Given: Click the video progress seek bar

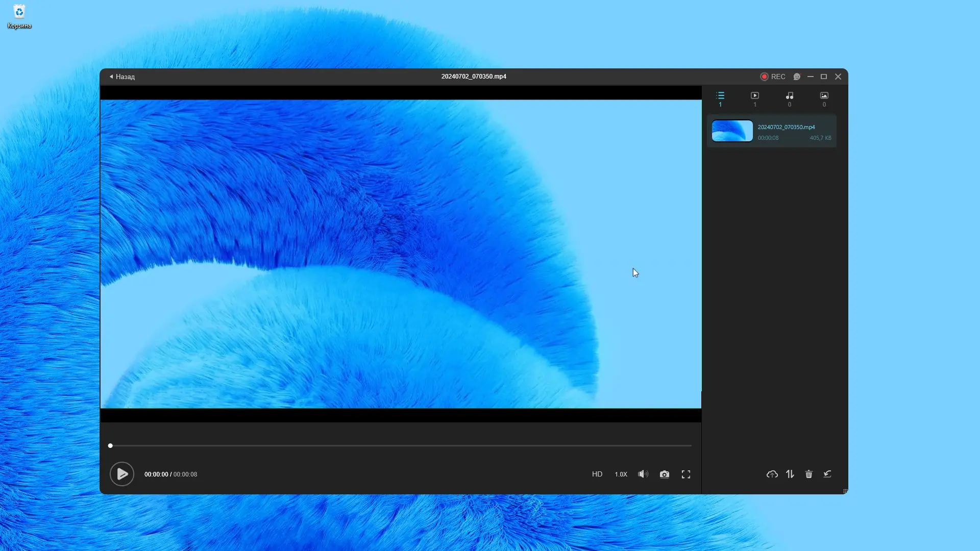Looking at the screenshot, I should [x=401, y=445].
